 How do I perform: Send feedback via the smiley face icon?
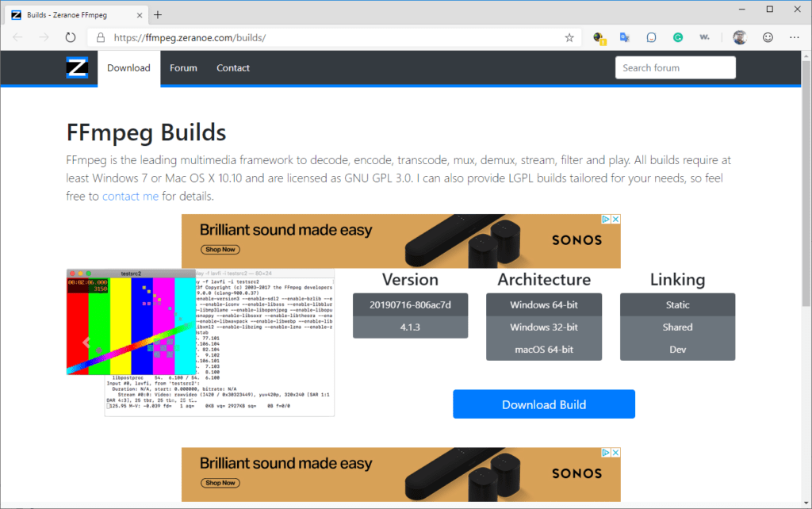tap(768, 37)
